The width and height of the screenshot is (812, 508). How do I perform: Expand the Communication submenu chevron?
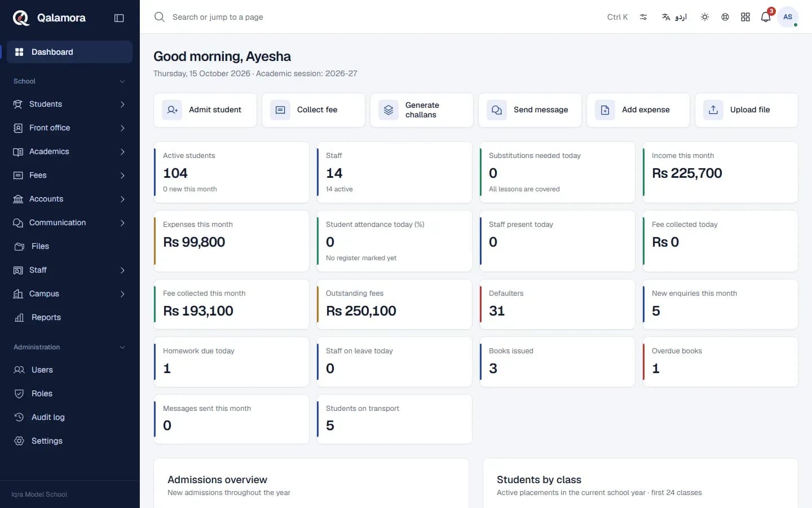(x=122, y=222)
